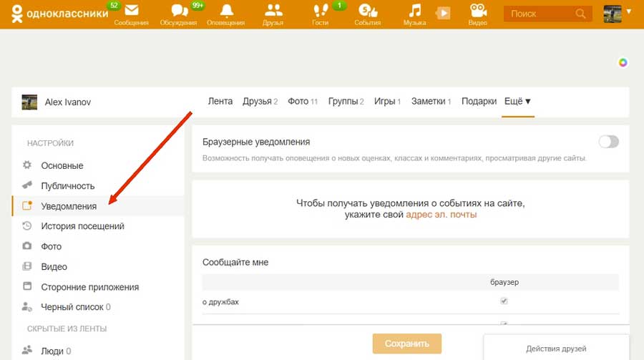Screen dimensions: 644x360
Task: Open Оповещения bell icon
Action: click(226, 10)
